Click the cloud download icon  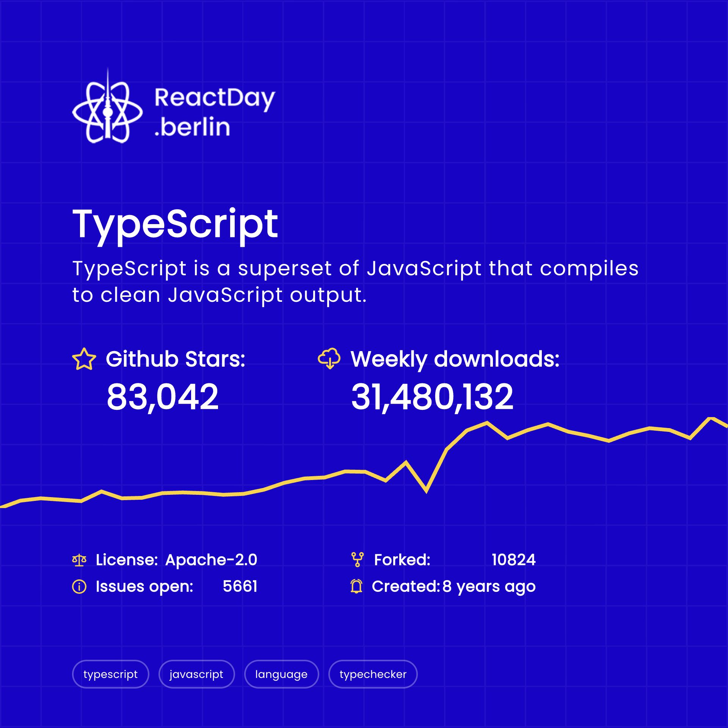coord(329,358)
